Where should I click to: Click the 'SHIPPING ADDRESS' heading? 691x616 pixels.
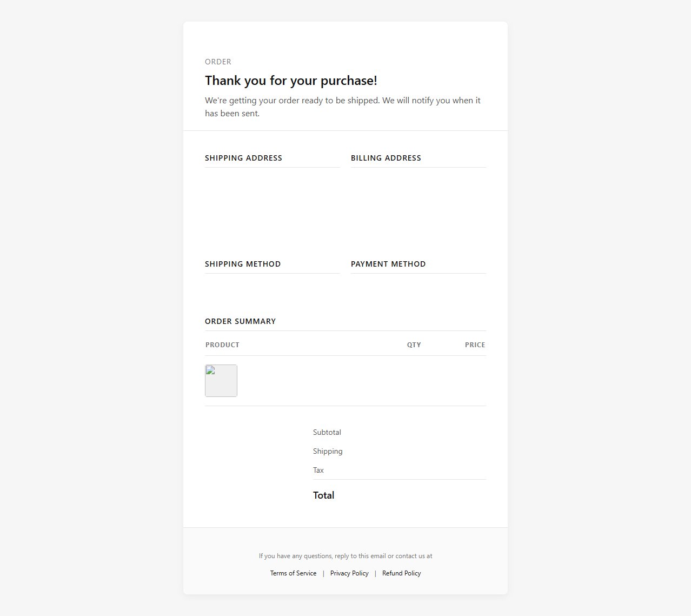pyautogui.click(x=243, y=158)
